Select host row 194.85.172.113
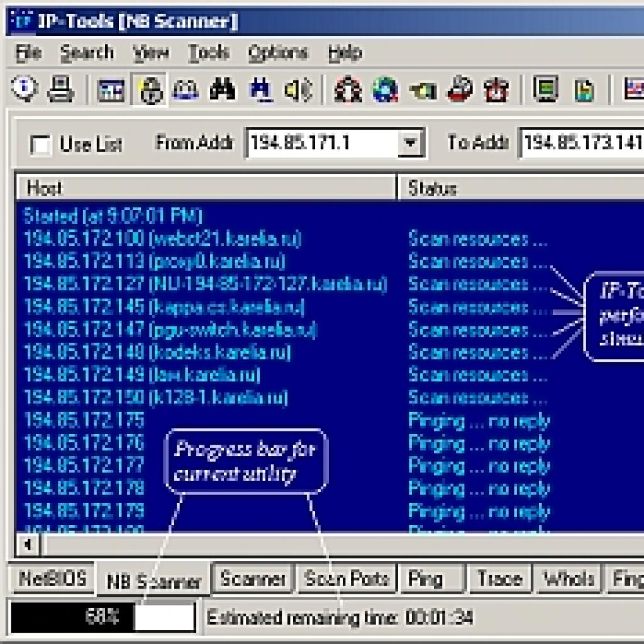Viewport: 644px width, 644px height. pos(155,261)
